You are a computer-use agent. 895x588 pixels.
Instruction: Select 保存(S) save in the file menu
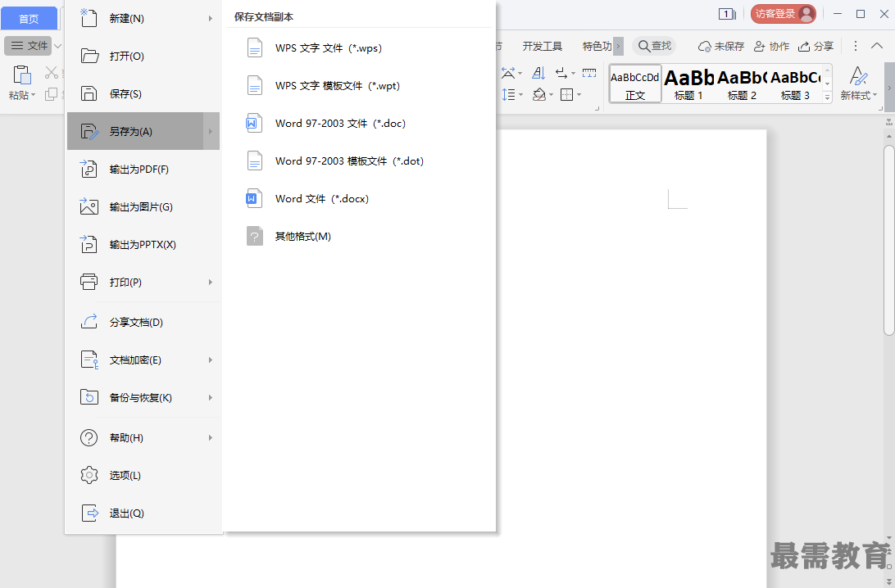coord(143,93)
